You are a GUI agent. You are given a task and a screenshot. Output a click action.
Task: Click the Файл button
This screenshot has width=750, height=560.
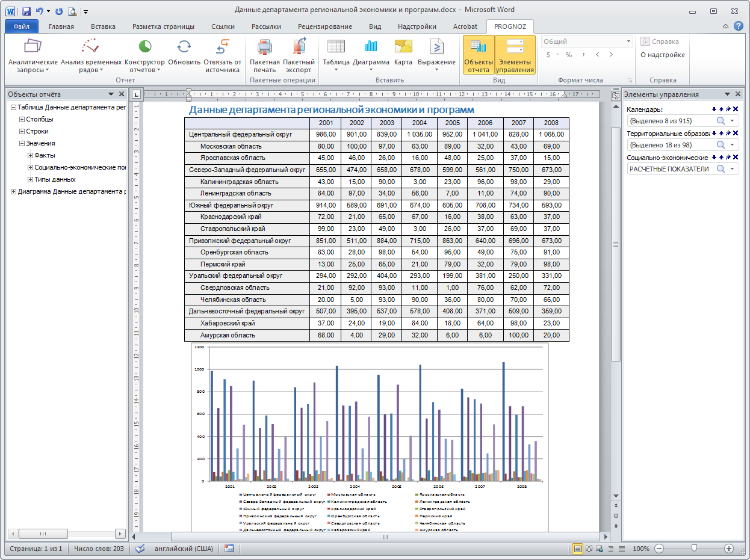(x=21, y=26)
